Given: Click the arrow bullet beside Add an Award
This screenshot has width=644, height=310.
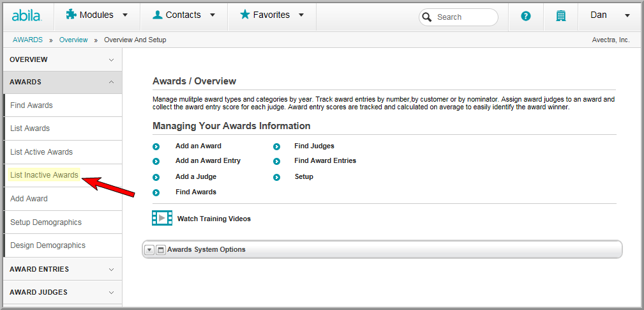Looking at the screenshot, I should (x=156, y=147).
